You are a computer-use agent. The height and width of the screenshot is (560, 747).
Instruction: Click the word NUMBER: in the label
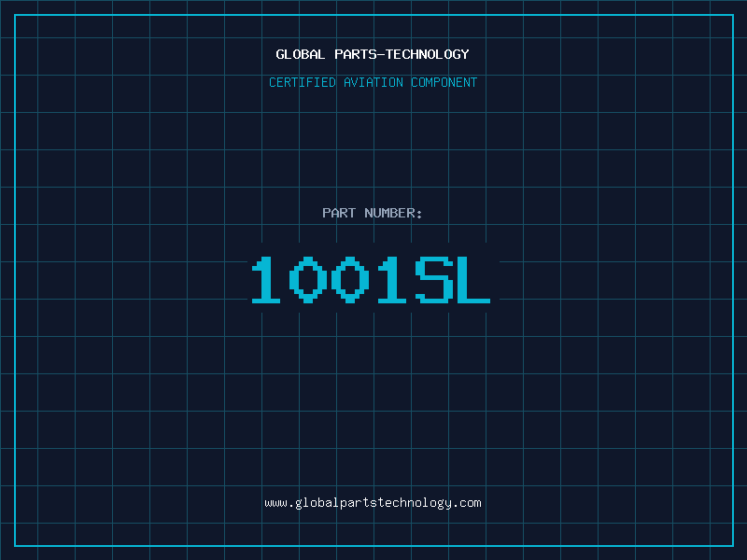[x=393, y=214]
